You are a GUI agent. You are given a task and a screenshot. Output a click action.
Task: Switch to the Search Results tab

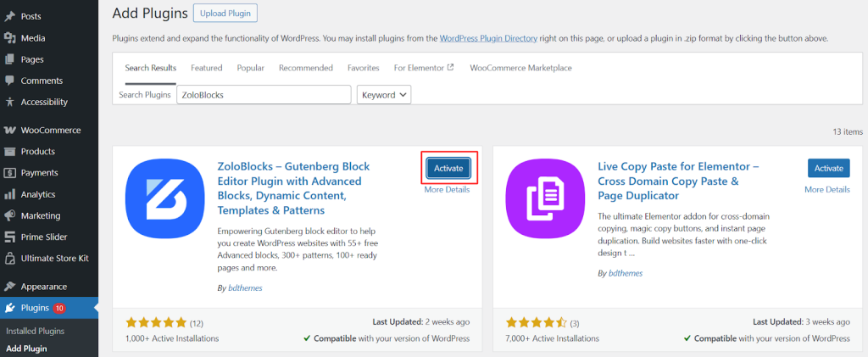(x=151, y=68)
